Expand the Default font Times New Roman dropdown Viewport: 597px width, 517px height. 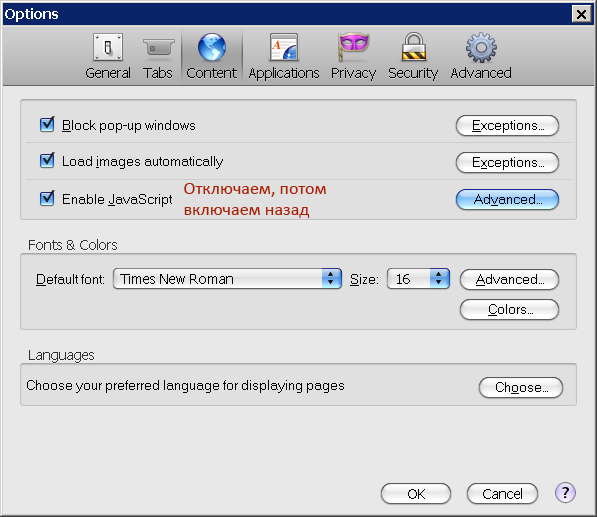click(227, 279)
